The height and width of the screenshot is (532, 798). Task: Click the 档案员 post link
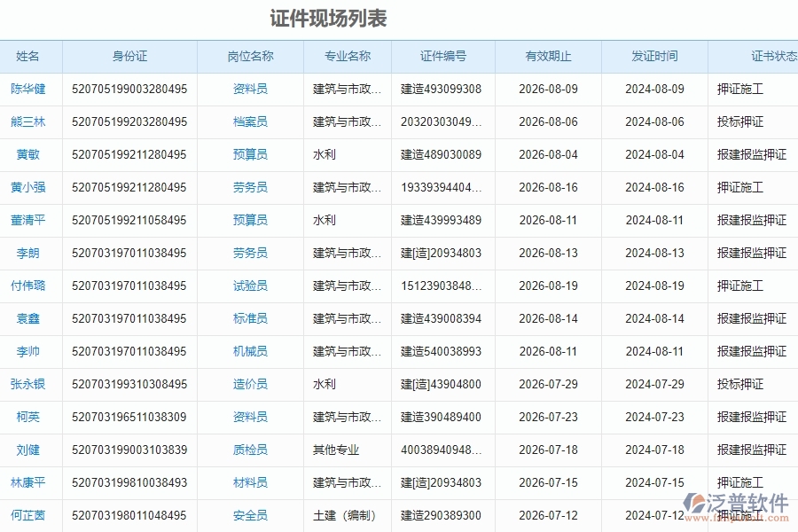coord(248,121)
